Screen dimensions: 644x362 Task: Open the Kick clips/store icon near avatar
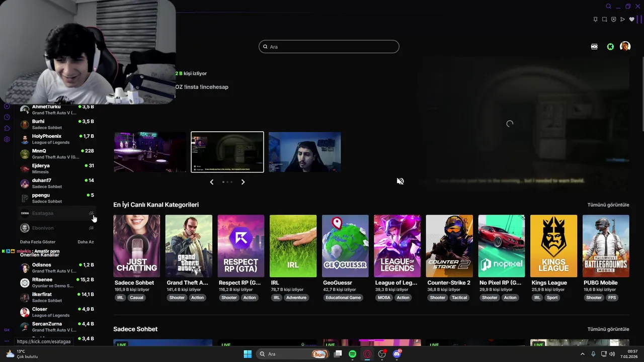click(x=594, y=46)
